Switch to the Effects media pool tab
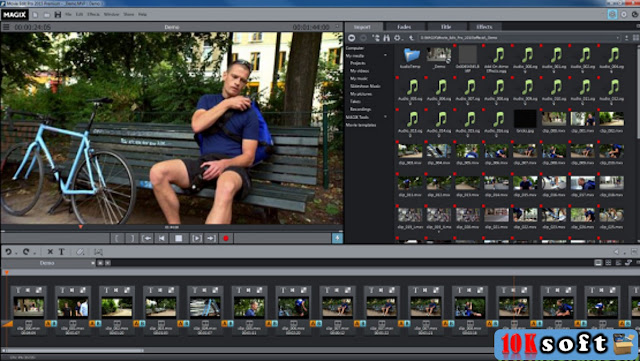The image size is (640, 361). coord(484,27)
